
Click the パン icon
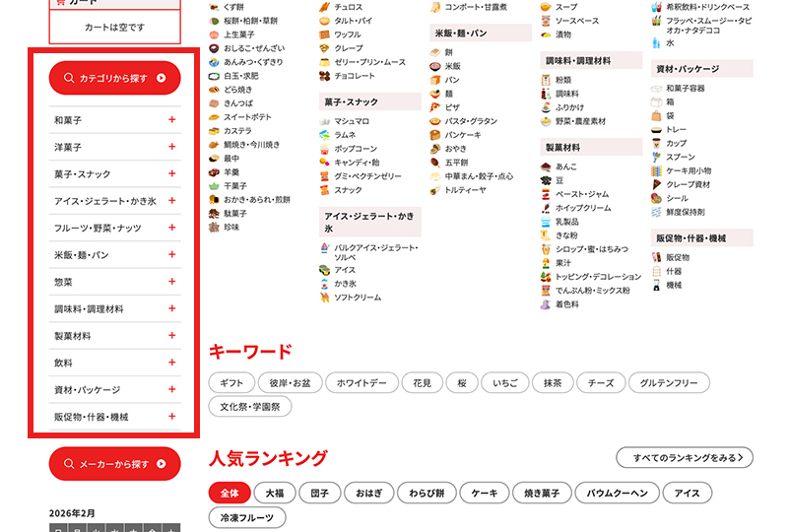[x=435, y=80]
